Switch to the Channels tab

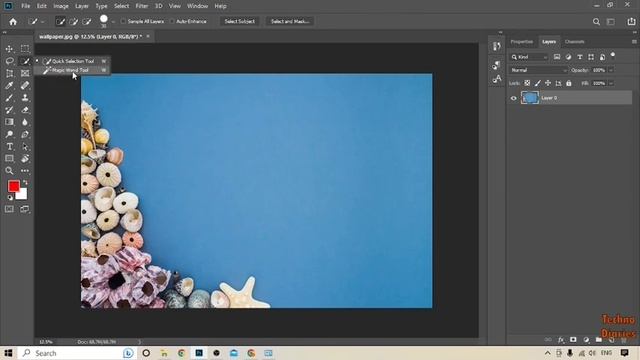[574, 42]
